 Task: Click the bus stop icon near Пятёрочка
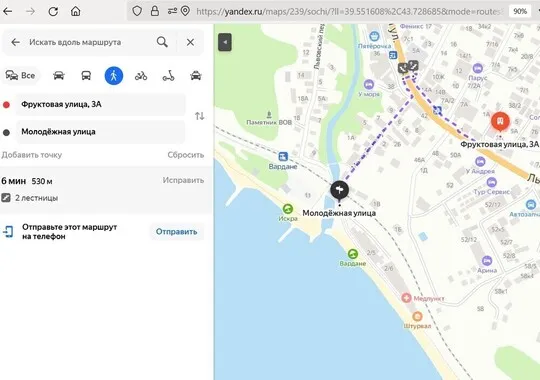[x=393, y=55]
